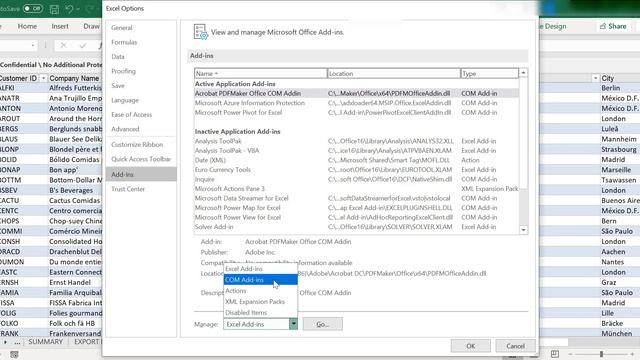Screen dimensions: 640x360
Task: Click the macro record status bar icon
Action: click(14, 354)
